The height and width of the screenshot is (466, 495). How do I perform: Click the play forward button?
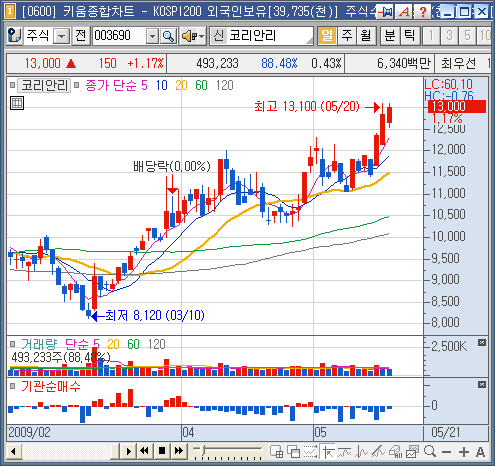click(129, 452)
